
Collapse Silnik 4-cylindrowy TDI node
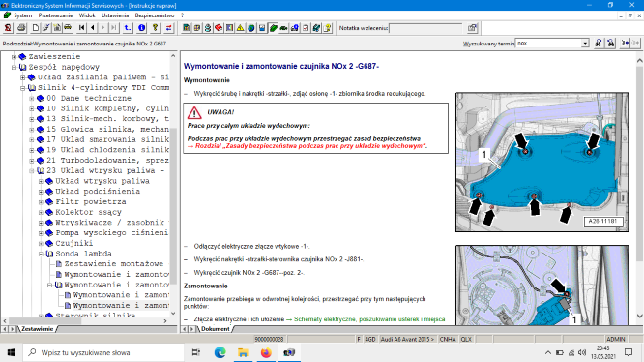pos(23,88)
